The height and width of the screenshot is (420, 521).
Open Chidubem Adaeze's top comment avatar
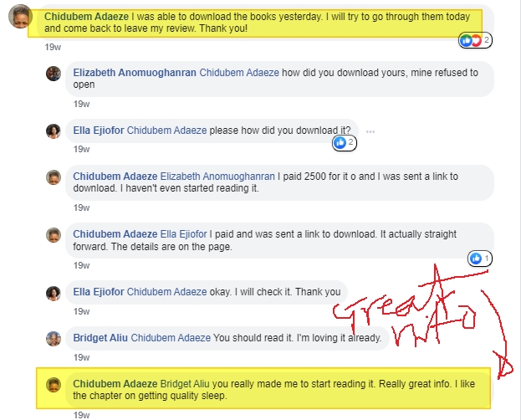click(x=20, y=16)
